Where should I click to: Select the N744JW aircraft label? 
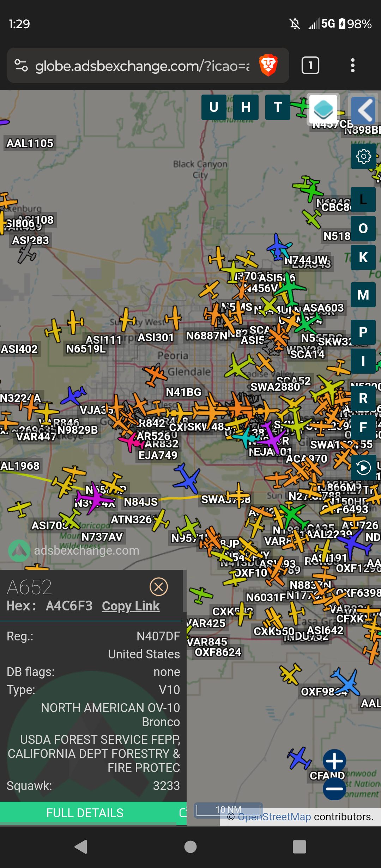306,260
